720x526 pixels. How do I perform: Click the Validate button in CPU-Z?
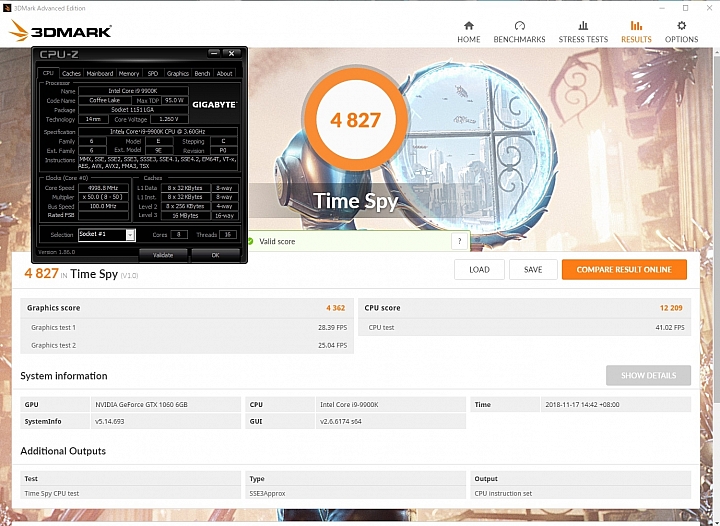pyautogui.click(x=163, y=255)
